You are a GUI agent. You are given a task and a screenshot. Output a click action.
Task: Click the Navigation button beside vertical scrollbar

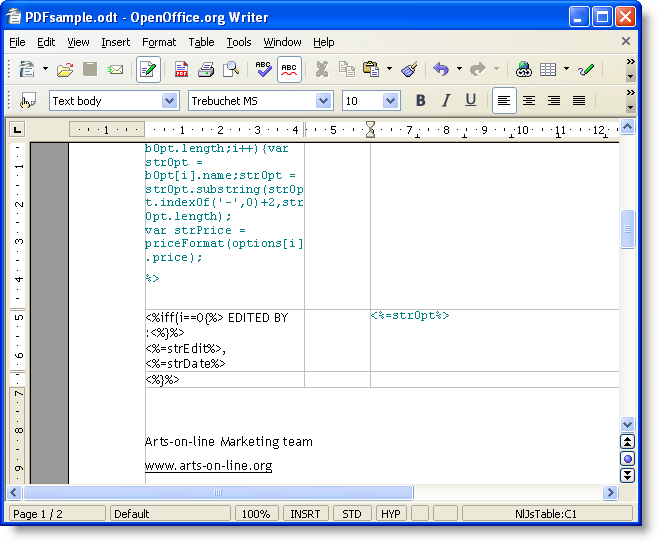click(627, 459)
